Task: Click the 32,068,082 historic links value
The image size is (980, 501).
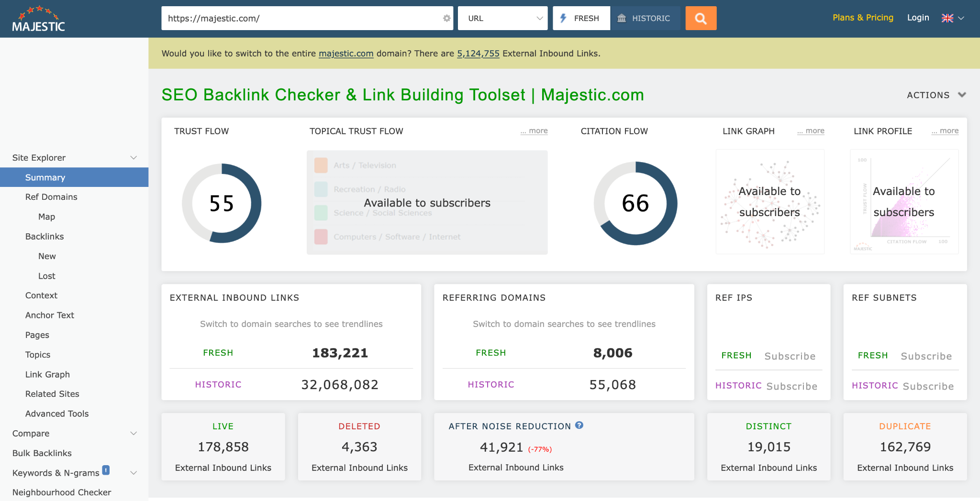Action: point(340,384)
